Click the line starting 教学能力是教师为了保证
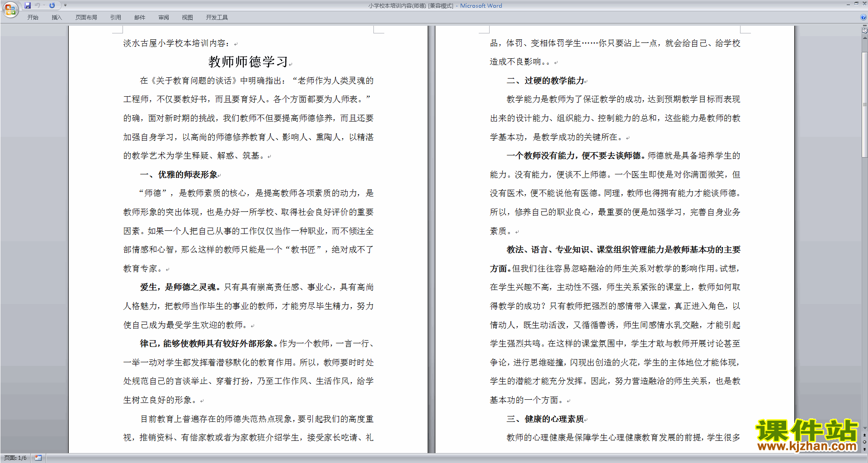Viewport: 868px width, 463px height. point(624,99)
